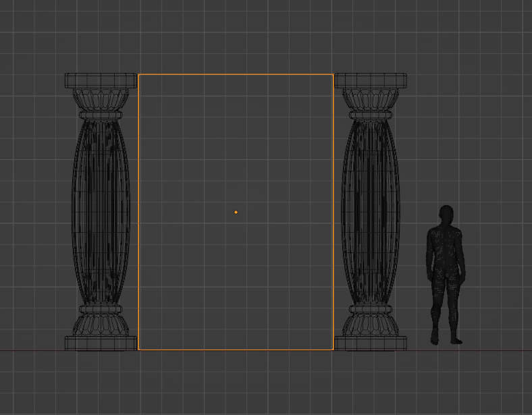Click the top-left corner of the orange rectangle
This screenshot has height=415, width=532.
point(138,74)
